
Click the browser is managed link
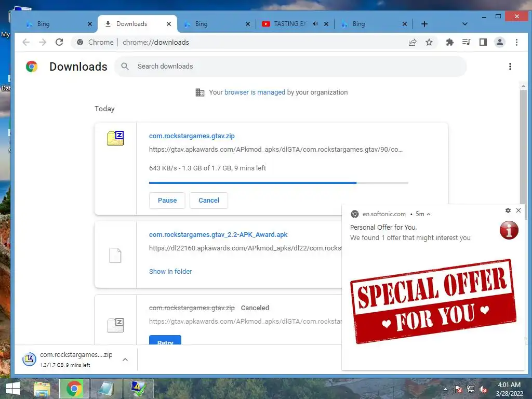click(255, 92)
